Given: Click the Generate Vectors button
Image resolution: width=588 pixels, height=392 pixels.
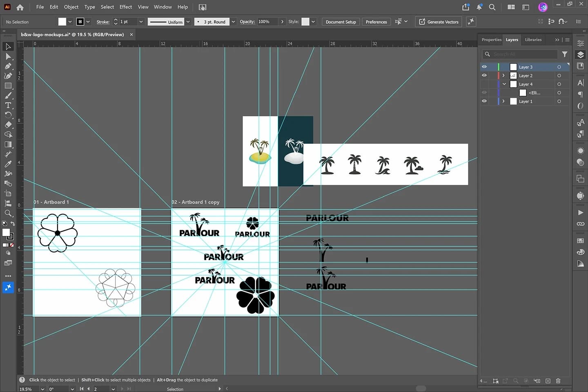Looking at the screenshot, I should 439,22.
